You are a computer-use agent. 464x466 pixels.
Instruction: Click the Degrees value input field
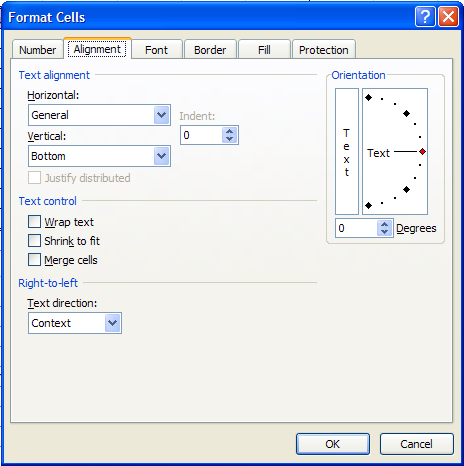point(357,228)
